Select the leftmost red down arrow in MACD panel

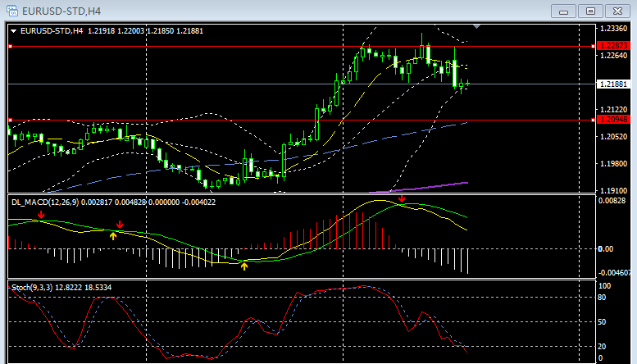coord(41,215)
